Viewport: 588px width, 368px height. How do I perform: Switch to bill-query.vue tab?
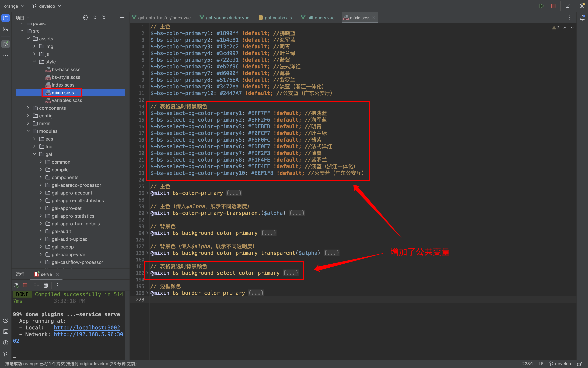pyautogui.click(x=318, y=18)
